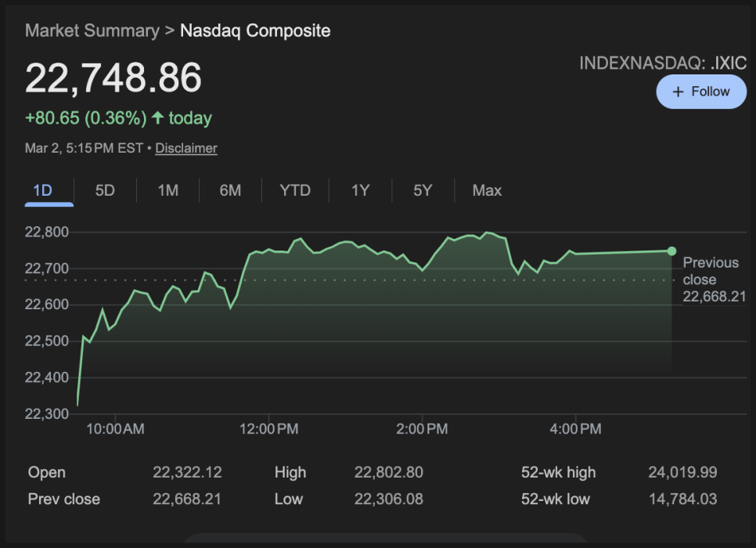Follow the Nasdaq Composite index
The image size is (756, 548).
701,92
